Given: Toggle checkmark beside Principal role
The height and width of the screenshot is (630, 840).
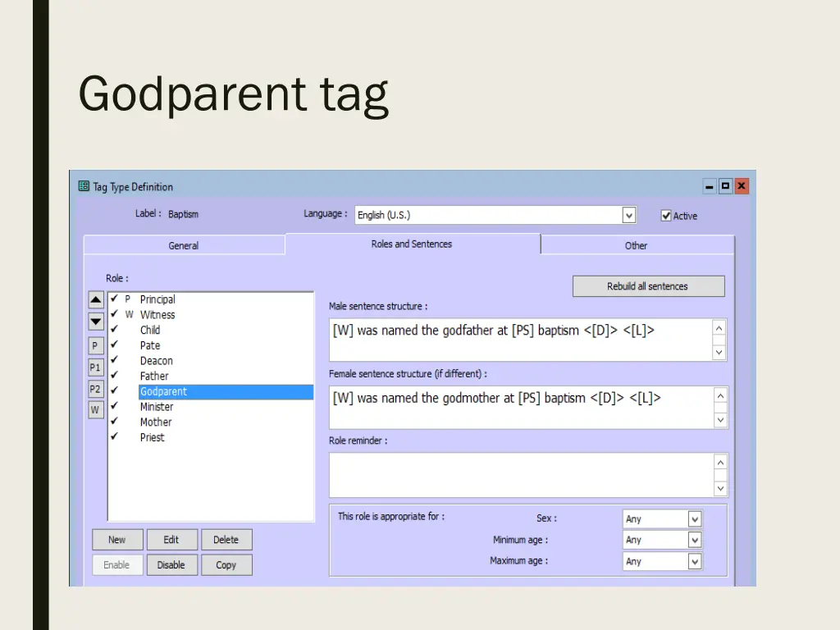Looking at the screenshot, I should coord(114,299).
